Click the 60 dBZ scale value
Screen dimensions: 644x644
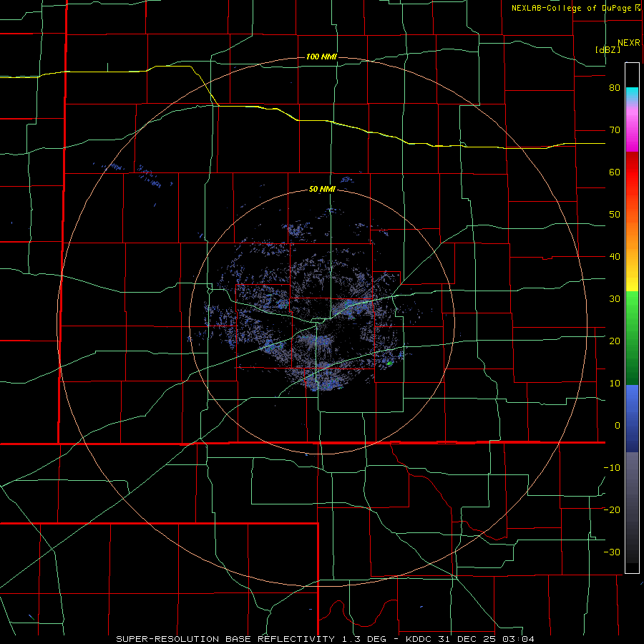click(615, 172)
